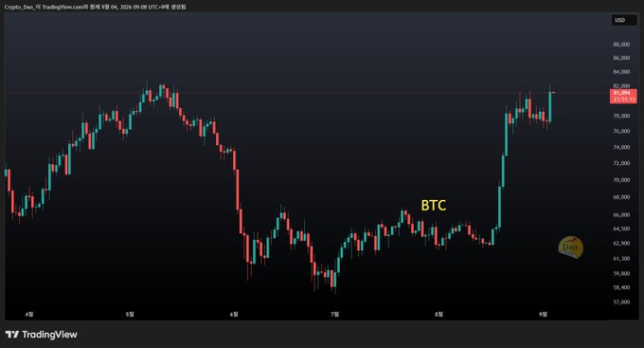This screenshot has height=348, width=644.
Task: Click the 59,800 price axis label
Action: click(x=621, y=273)
